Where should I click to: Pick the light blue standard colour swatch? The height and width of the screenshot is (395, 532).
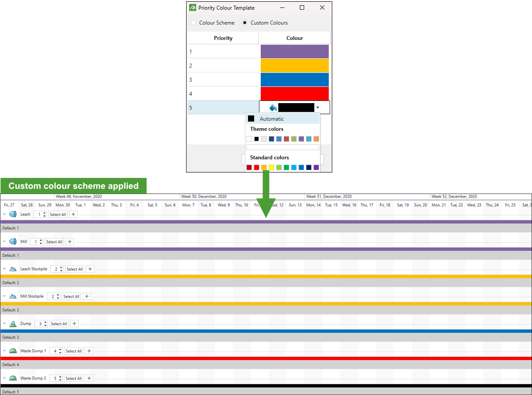coord(294,167)
